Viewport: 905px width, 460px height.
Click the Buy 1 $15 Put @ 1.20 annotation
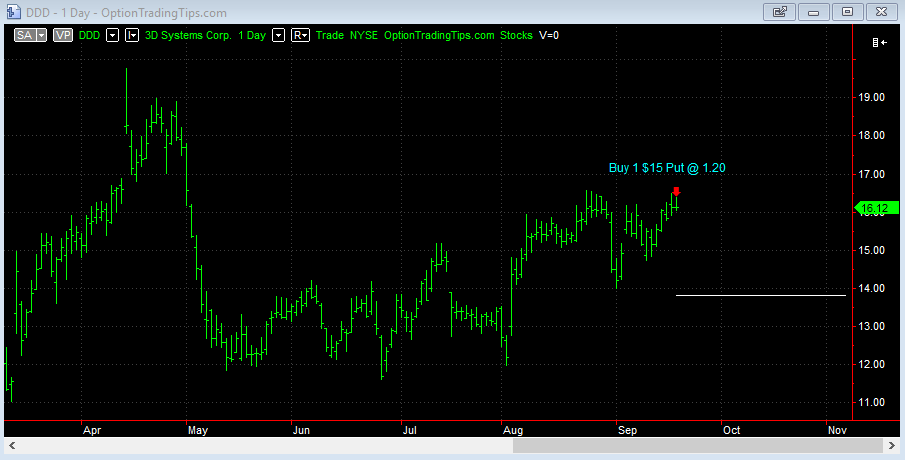pyautogui.click(x=667, y=168)
